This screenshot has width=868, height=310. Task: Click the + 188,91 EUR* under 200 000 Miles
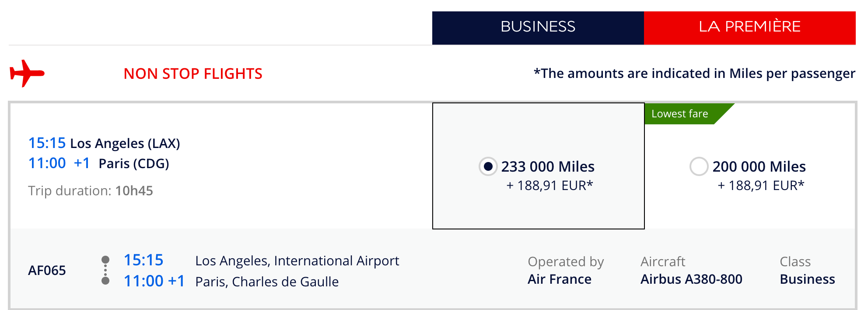pyautogui.click(x=761, y=186)
